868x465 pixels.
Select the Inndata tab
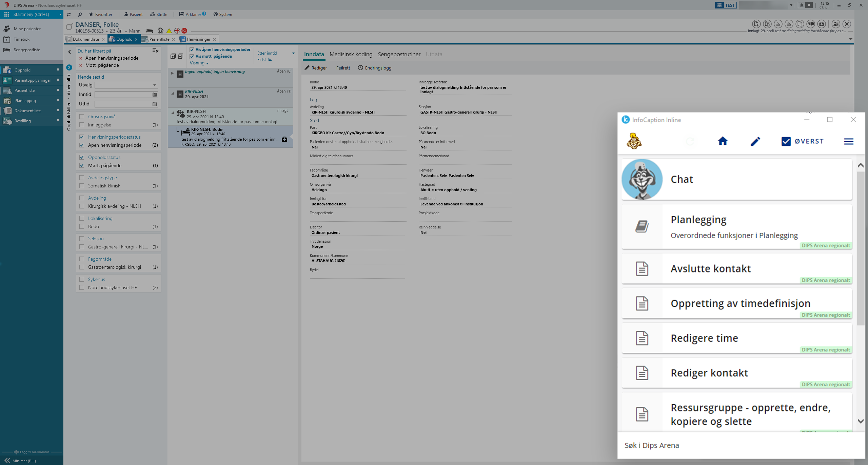click(x=313, y=54)
